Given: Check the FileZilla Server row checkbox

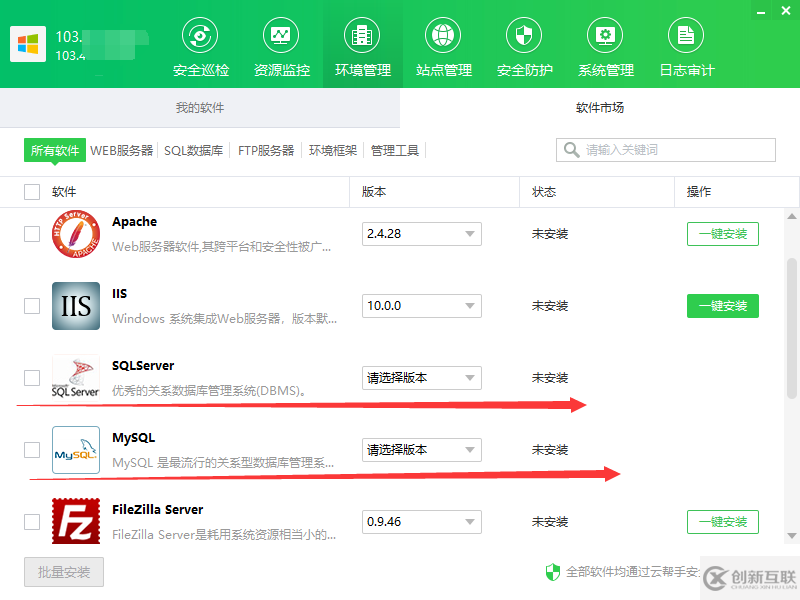Looking at the screenshot, I should point(32,522).
